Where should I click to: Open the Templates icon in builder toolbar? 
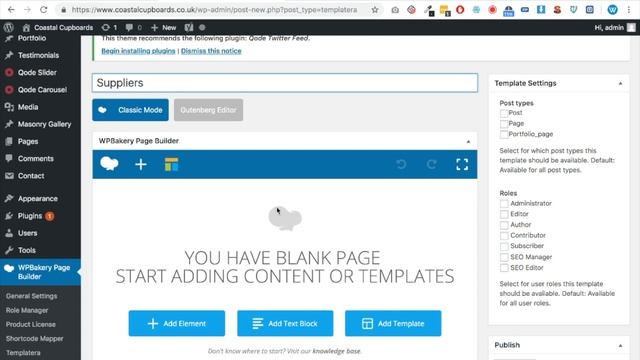tap(171, 164)
